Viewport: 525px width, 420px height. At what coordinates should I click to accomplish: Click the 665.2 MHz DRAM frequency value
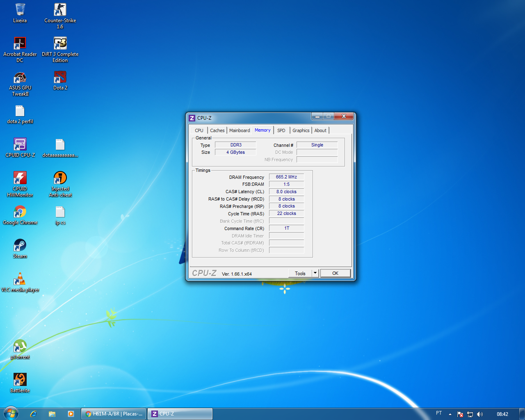pyautogui.click(x=286, y=177)
